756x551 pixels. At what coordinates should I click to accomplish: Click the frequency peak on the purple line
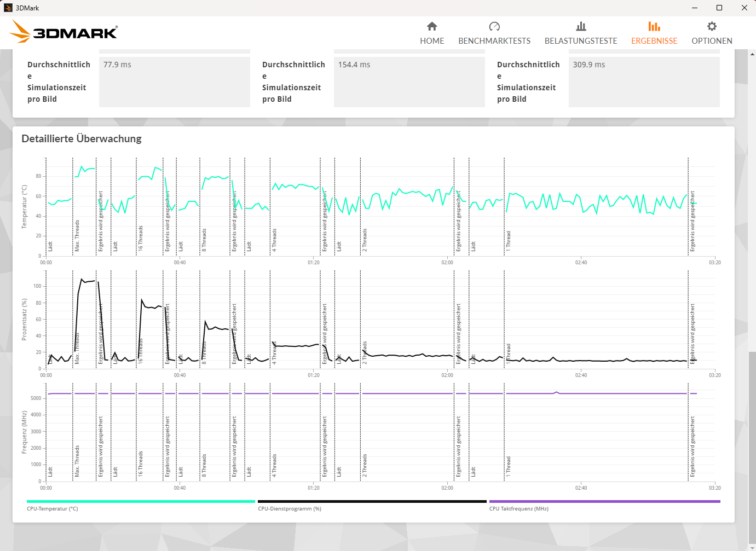[x=556, y=392]
